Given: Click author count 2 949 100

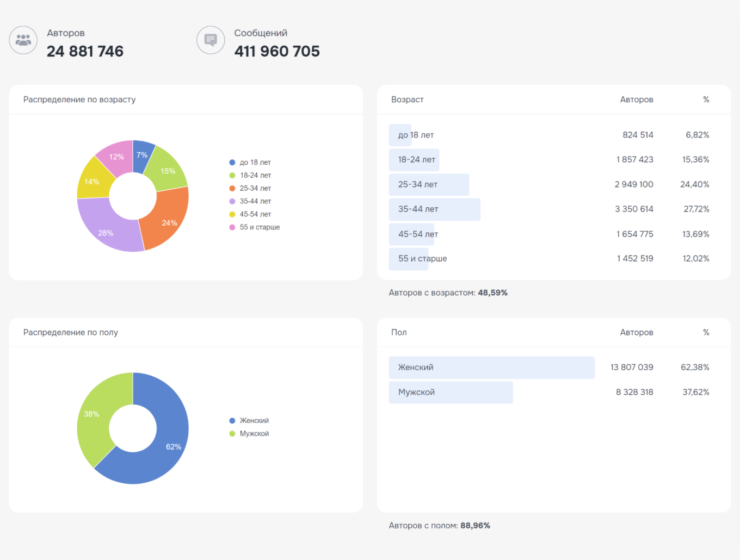Looking at the screenshot, I should pyautogui.click(x=634, y=184).
